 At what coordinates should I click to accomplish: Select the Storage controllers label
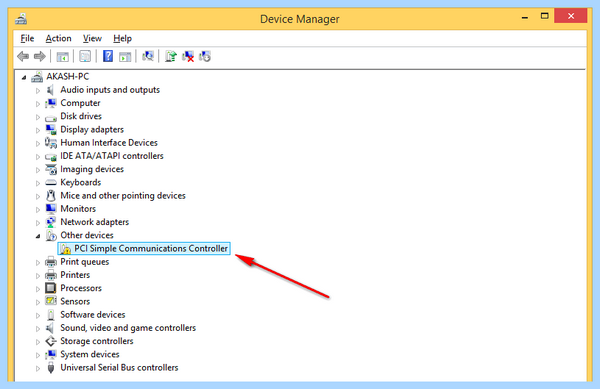tap(97, 341)
